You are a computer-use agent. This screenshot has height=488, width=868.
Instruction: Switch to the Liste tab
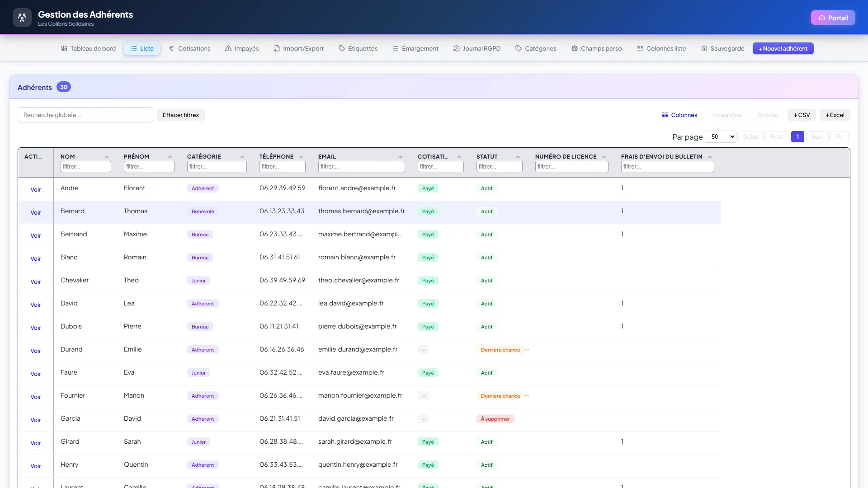point(142,48)
